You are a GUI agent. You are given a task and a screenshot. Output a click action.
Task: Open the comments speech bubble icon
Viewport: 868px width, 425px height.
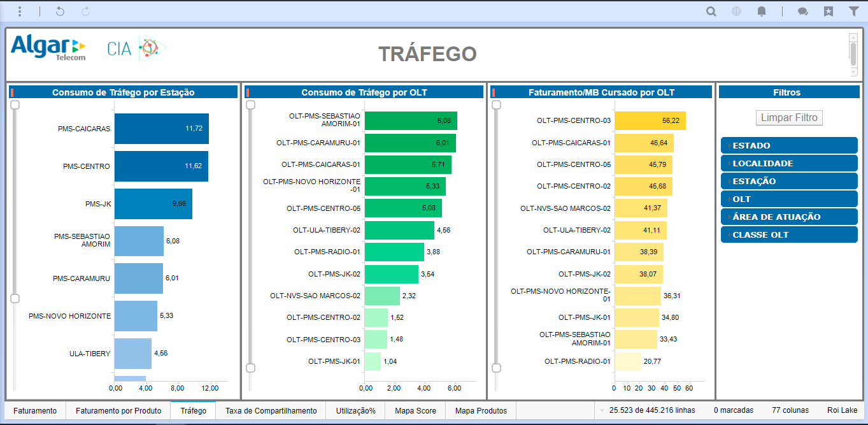pos(803,11)
